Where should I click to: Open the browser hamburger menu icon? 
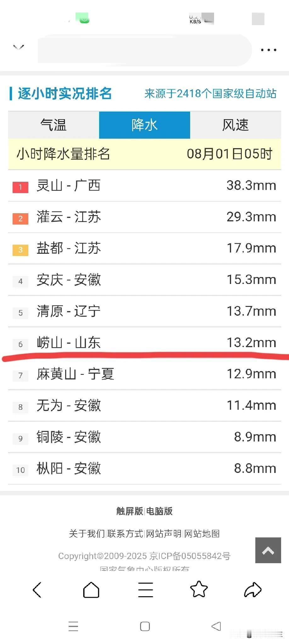(145, 590)
